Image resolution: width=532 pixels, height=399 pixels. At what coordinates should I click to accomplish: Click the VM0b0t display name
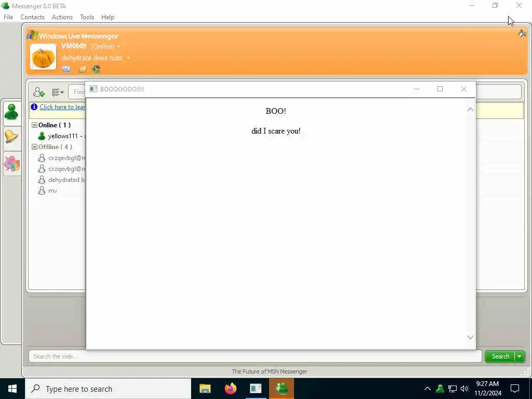tap(74, 46)
